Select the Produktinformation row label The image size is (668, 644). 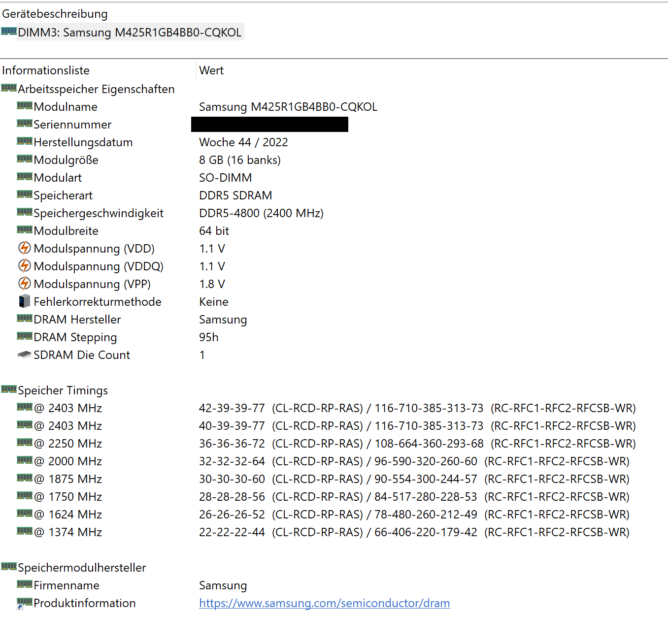point(85,603)
